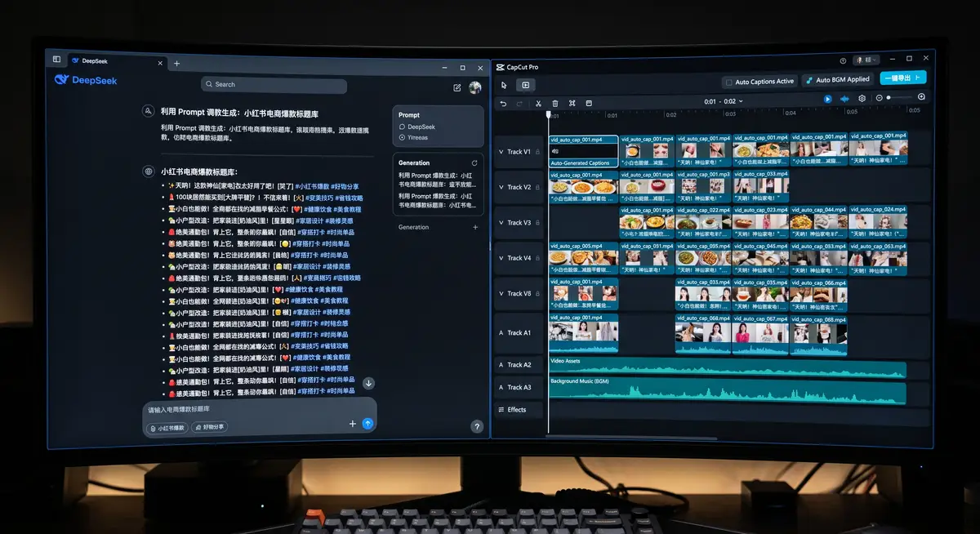Collapse Track V2 using its chevron
980x534 pixels.
(501, 187)
